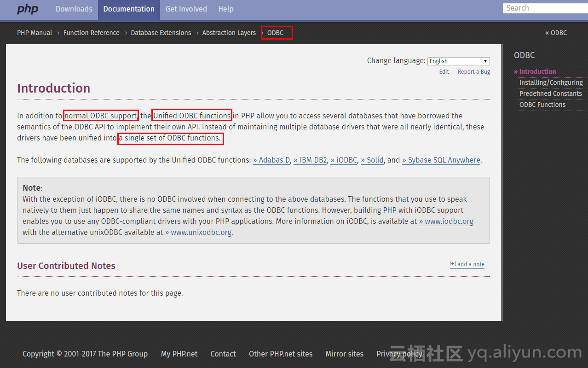Click the Report a Bug link
This screenshot has height=368, width=588.
(x=474, y=72)
